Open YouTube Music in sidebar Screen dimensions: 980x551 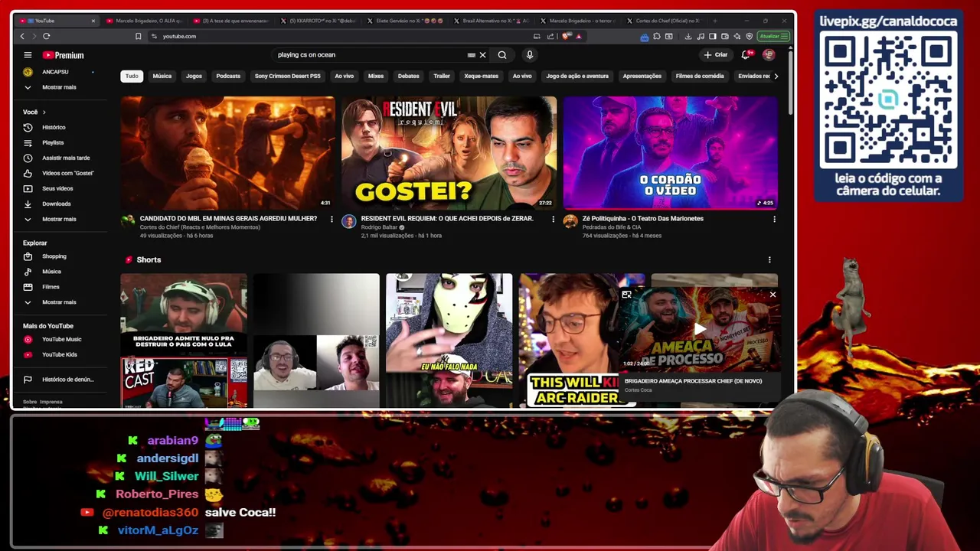click(x=61, y=339)
